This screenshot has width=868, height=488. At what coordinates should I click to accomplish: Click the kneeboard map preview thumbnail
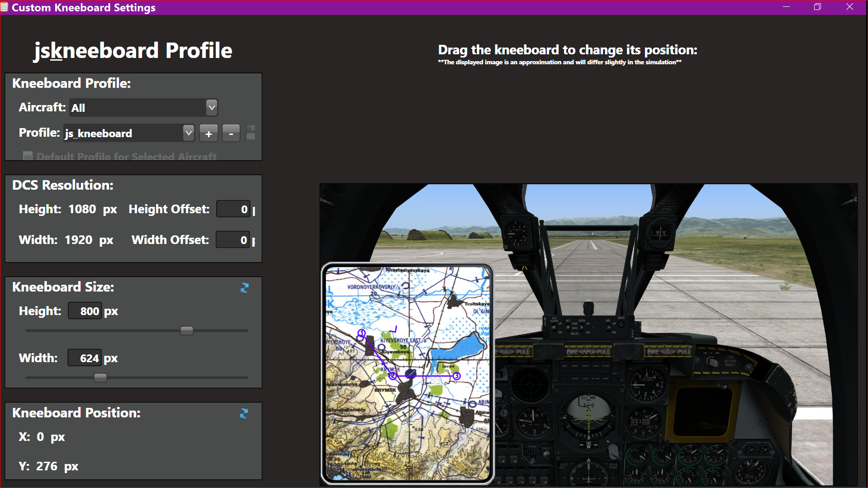pyautogui.click(x=408, y=374)
